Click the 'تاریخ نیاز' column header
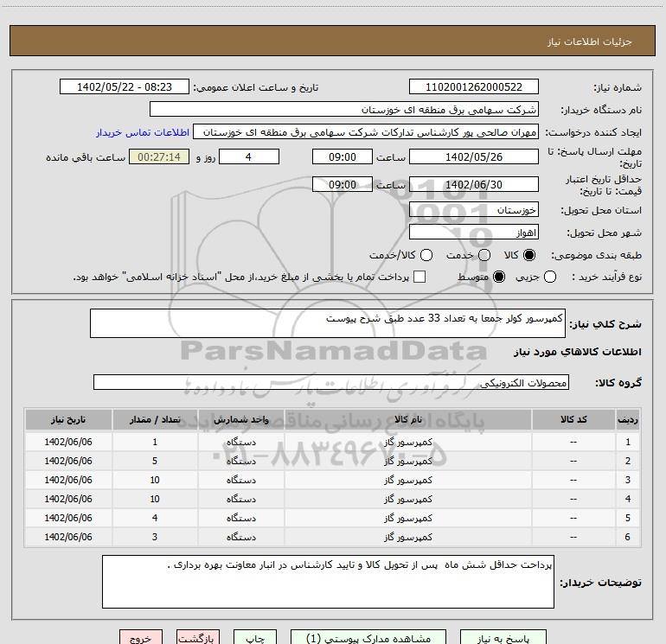Image resolution: width=666 pixels, height=644 pixels. click(67, 418)
